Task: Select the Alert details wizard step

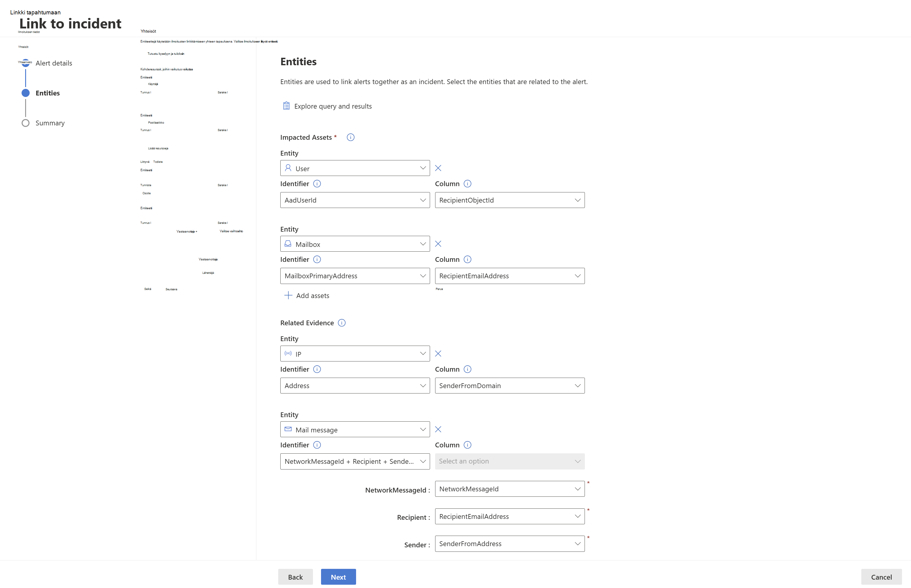Action: [x=54, y=63]
